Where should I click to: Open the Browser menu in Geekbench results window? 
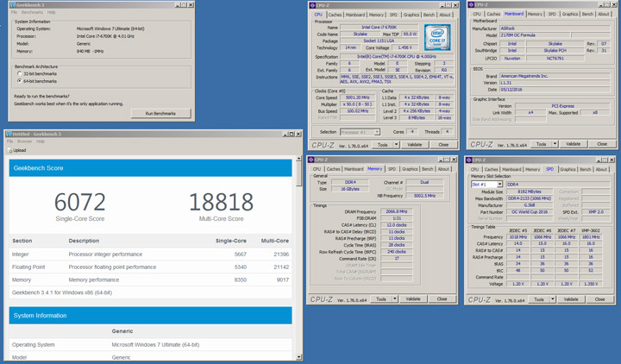tap(24, 141)
